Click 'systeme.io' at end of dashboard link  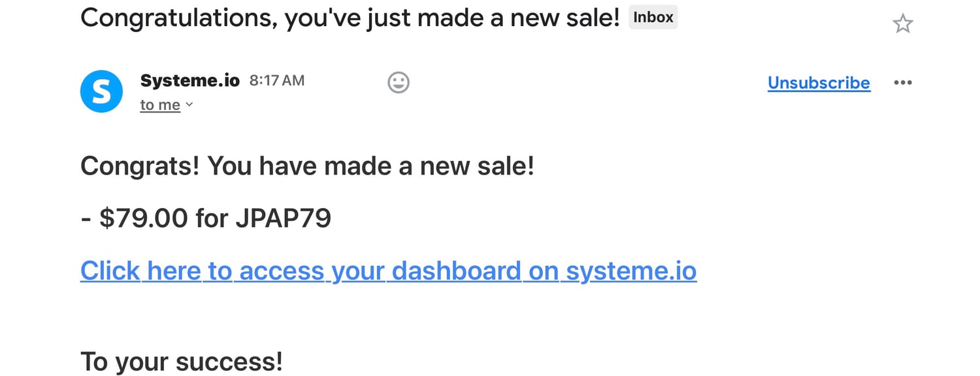(631, 271)
